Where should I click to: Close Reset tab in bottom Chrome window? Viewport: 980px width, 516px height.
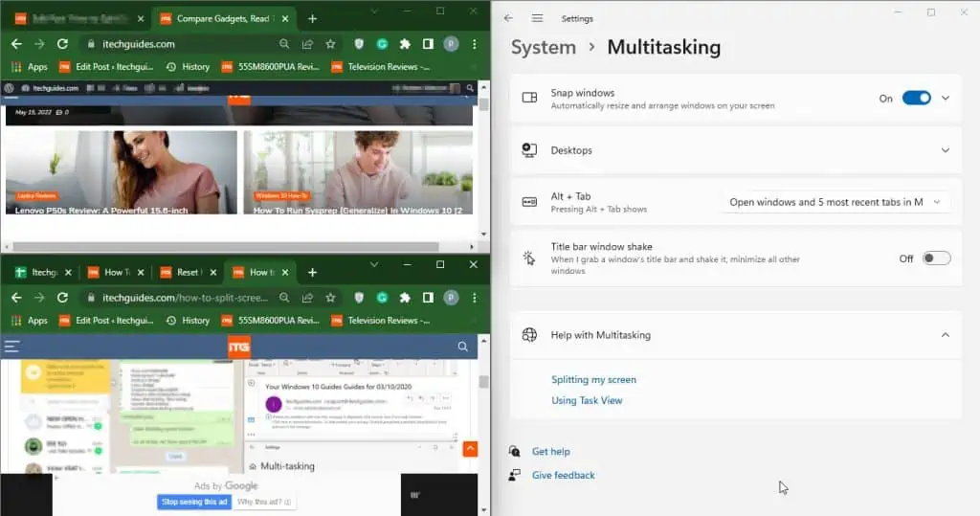tap(213, 272)
